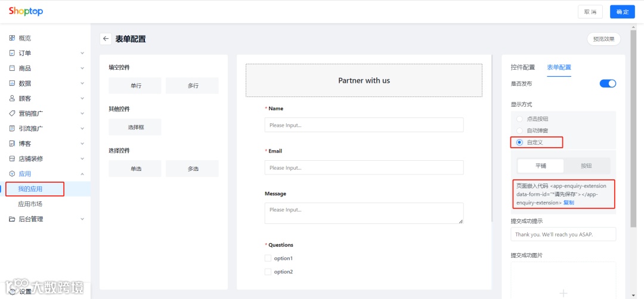Expand the 引流推广 menu chevron
Image resolution: width=644 pixels, height=299 pixels.
point(82,129)
